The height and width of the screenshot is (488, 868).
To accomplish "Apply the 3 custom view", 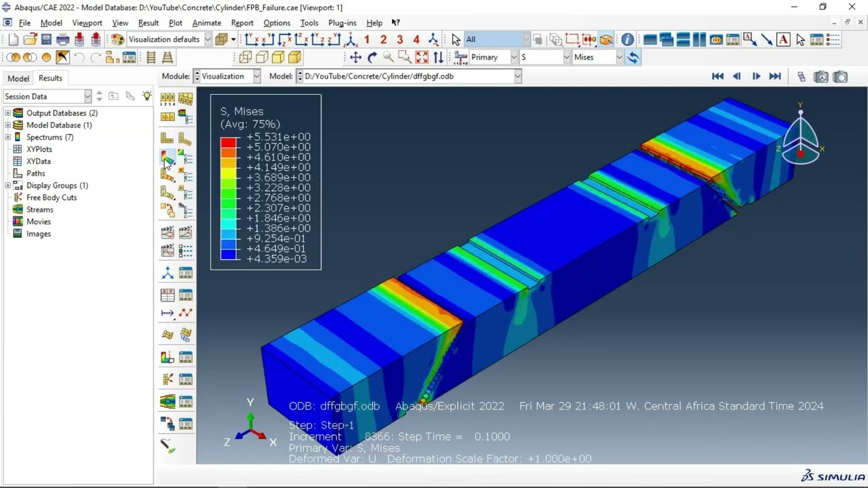I will pyautogui.click(x=400, y=39).
